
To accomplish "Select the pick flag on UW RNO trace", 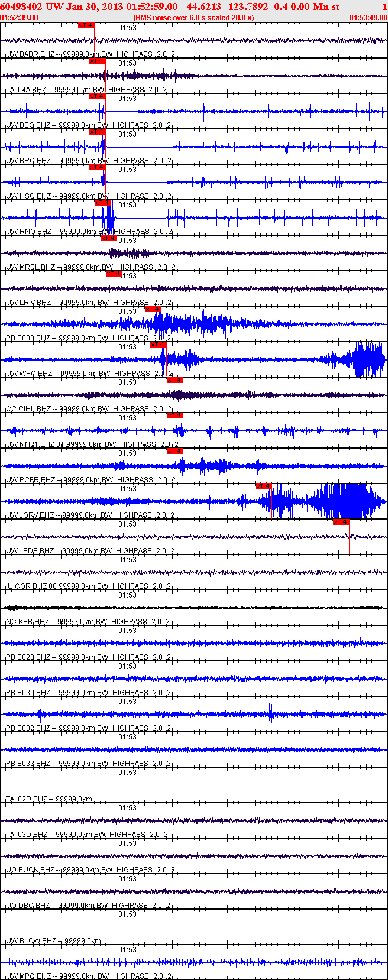I will pyautogui.click(x=103, y=203).
